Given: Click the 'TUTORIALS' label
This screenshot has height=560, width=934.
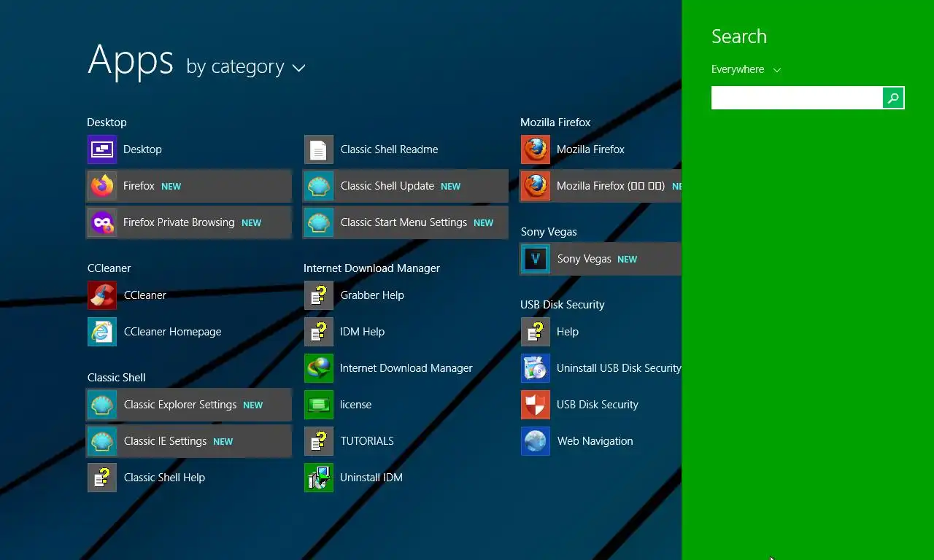Looking at the screenshot, I should [x=367, y=441].
